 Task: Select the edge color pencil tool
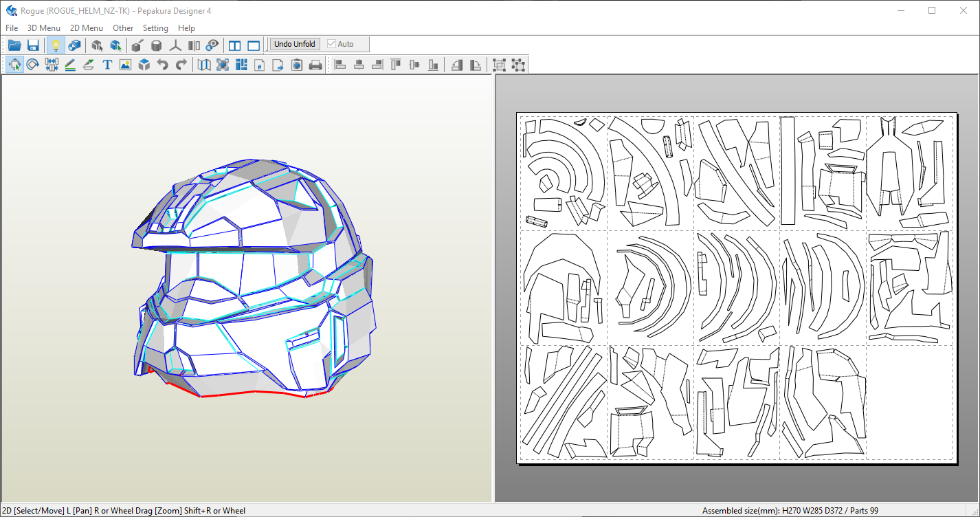point(70,65)
